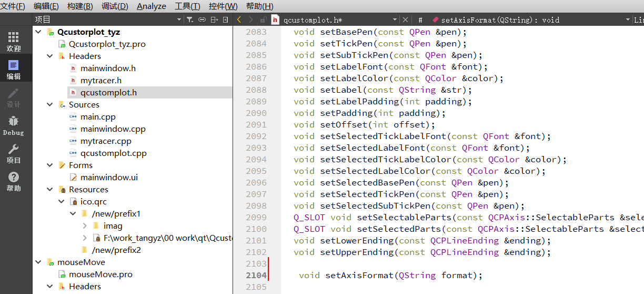Image resolution: width=644 pixels, height=294 pixels.
Task: Click line number 2099 in the gutter
Action: [256, 218]
